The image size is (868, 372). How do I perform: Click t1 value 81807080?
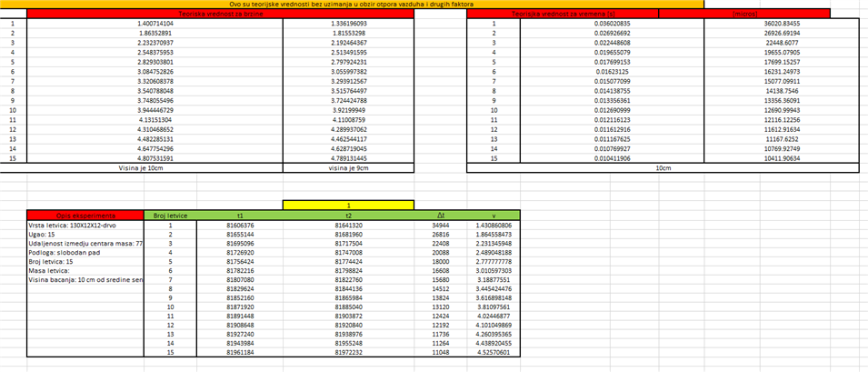click(x=240, y=280)
